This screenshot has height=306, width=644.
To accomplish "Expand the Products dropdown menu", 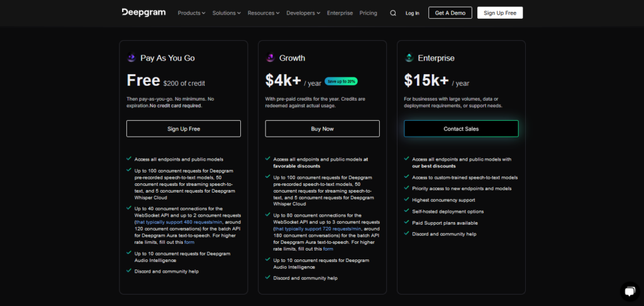I will pyautogui.click(x=191, y=13).
